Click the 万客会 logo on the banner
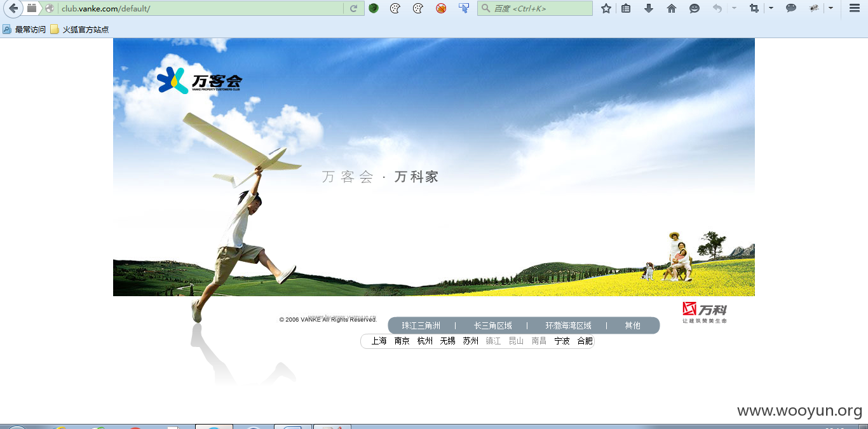 [x=200, y=81]
